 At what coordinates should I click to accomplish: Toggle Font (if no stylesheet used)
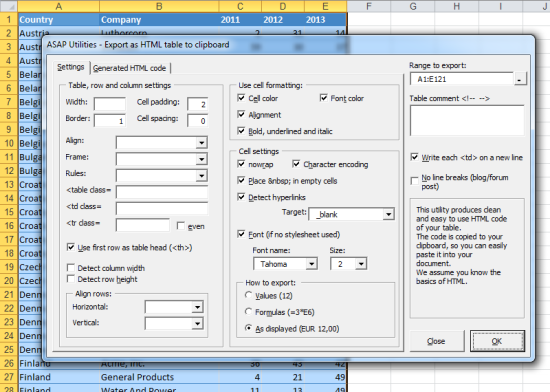[x=241, y=234]
